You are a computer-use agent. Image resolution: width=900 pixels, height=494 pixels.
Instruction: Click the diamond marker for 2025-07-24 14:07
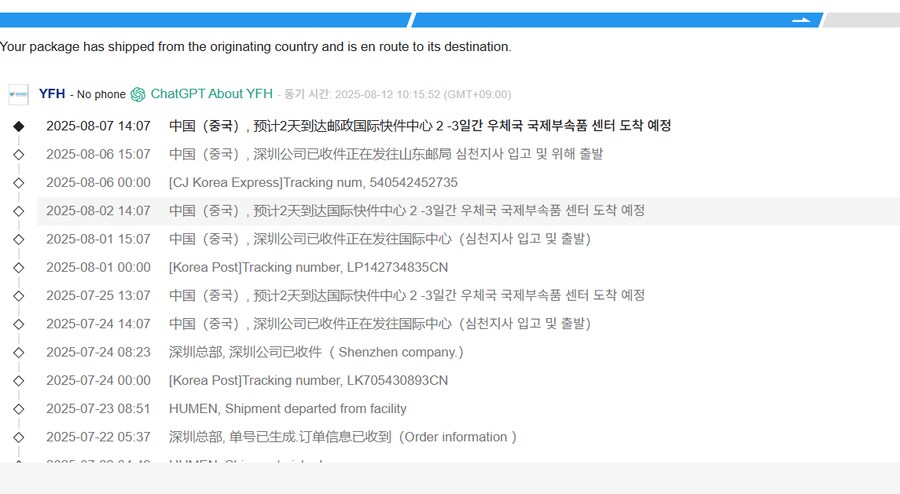click(19, 324)
